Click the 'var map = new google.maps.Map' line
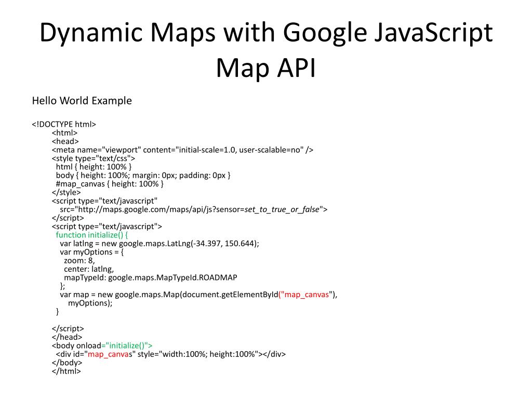Screen dimensions: 532x399 [199, 295]
